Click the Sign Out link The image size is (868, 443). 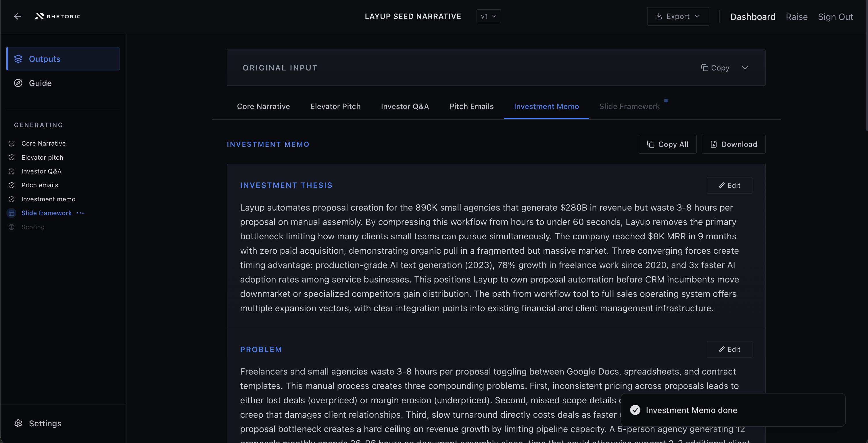tap(835, 17)
